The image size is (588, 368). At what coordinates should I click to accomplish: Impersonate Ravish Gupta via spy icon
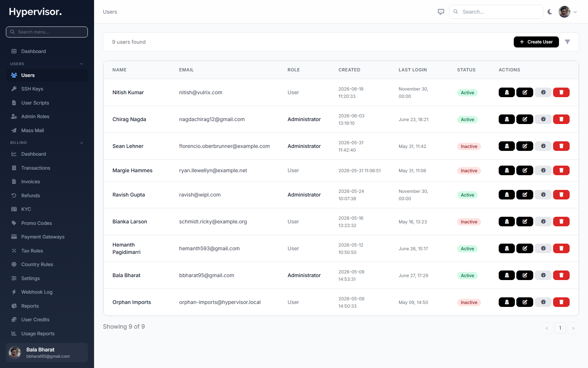pyautogui.click(x=507, y=195)
